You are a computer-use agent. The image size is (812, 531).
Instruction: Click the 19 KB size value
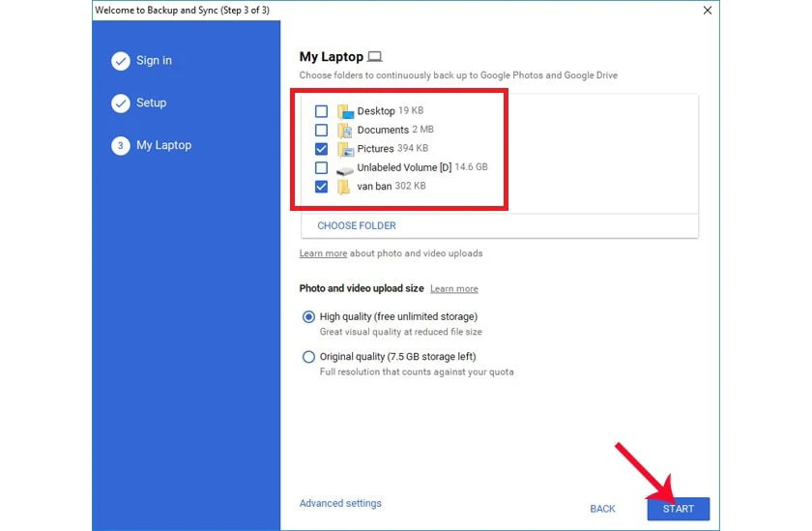[411, 110]
